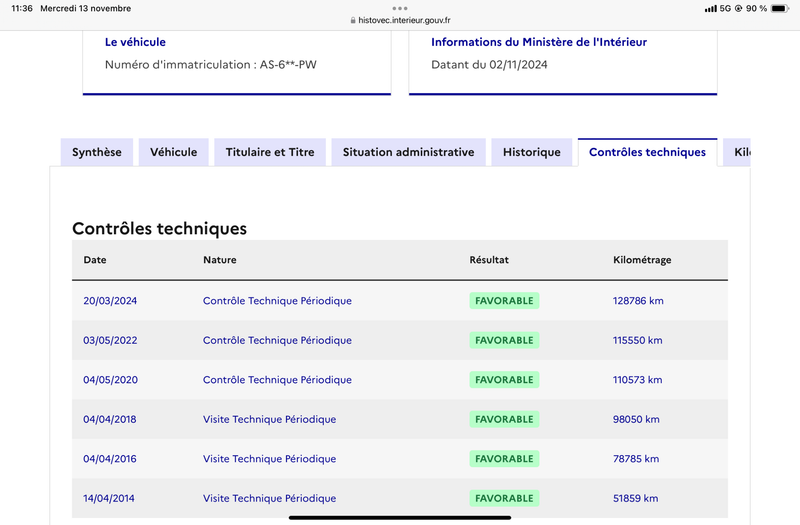Click Contrôle Technique Périodique in the 04/05/2020 row
The image size is (800, 525).
pyautogui.click(x=278, y=380)
